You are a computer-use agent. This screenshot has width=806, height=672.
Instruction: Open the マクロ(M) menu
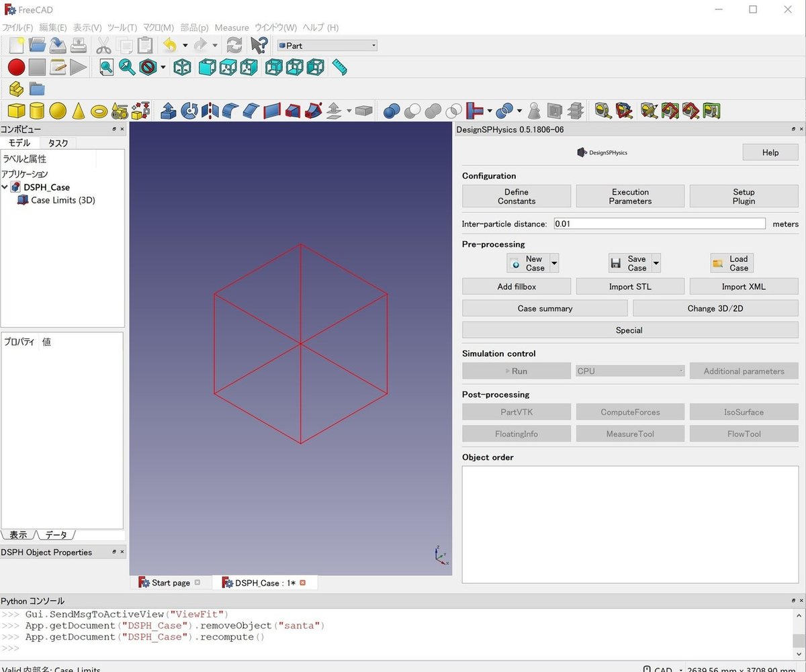pyautogui.click(x=159, y=28)
